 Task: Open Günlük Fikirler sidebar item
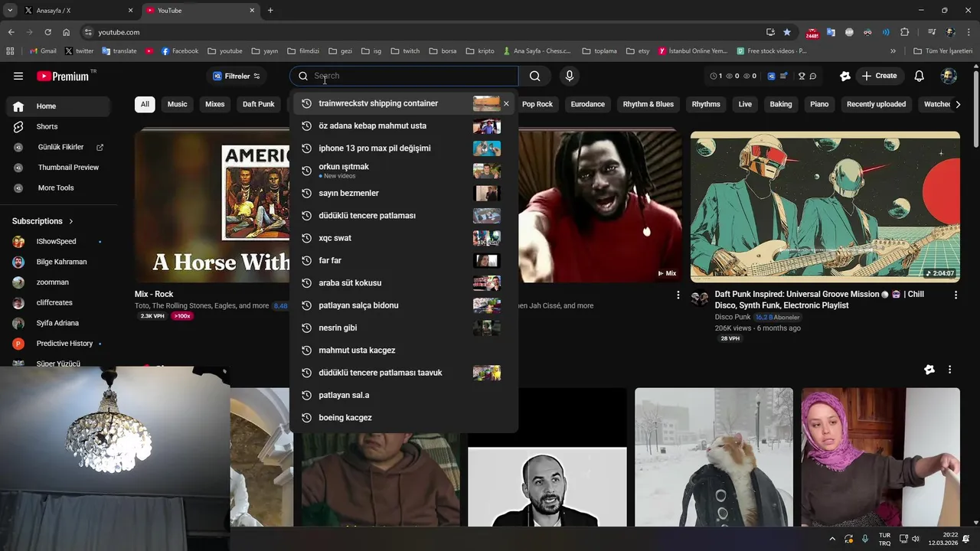(x=57, y=147)
